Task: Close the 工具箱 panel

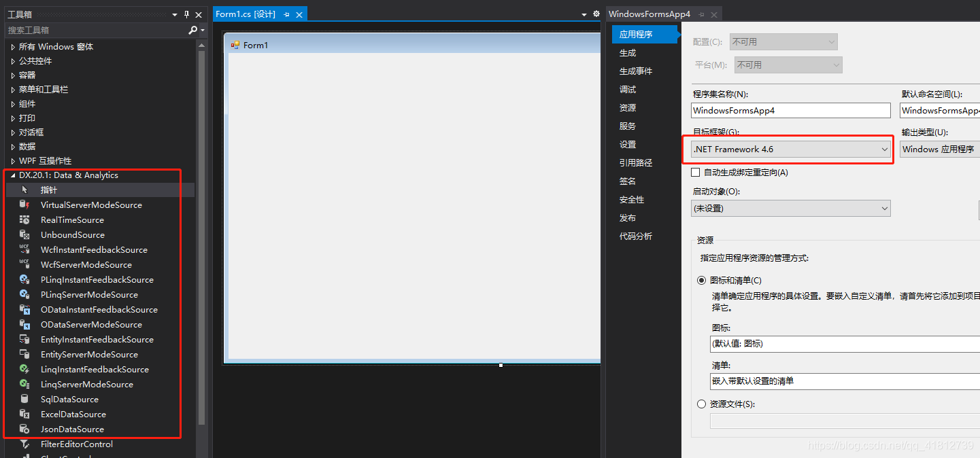Action: coord(199,14)
